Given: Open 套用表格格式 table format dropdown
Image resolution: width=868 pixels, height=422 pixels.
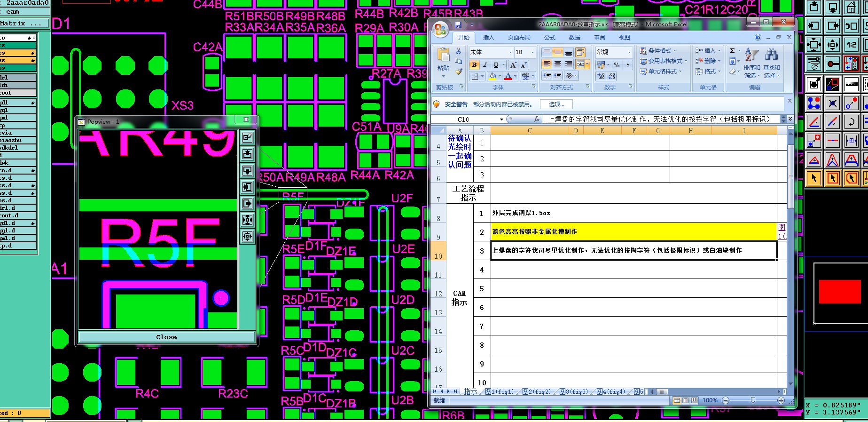Looking at the screenshot, I should 663,61.
